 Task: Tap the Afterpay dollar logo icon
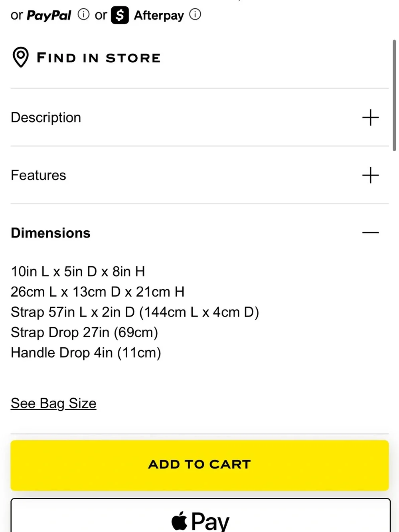coord(120,15)
